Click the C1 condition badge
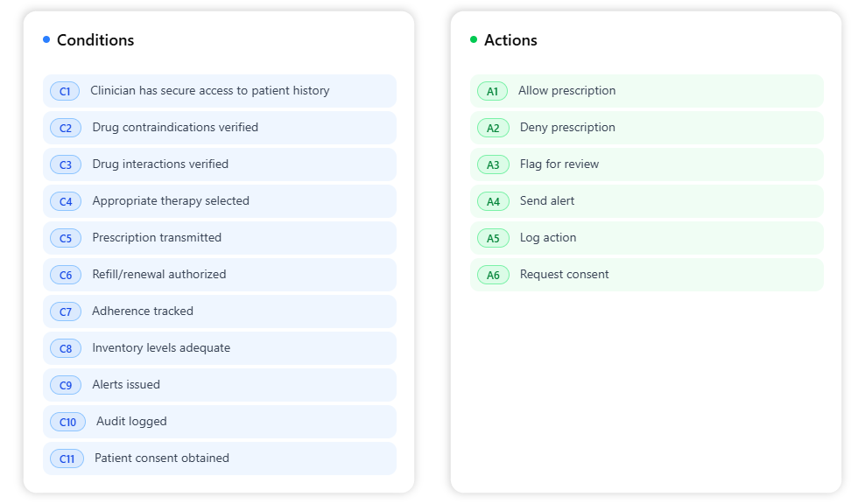This screenshot has height=504, width=865. [x=65, y=91]
